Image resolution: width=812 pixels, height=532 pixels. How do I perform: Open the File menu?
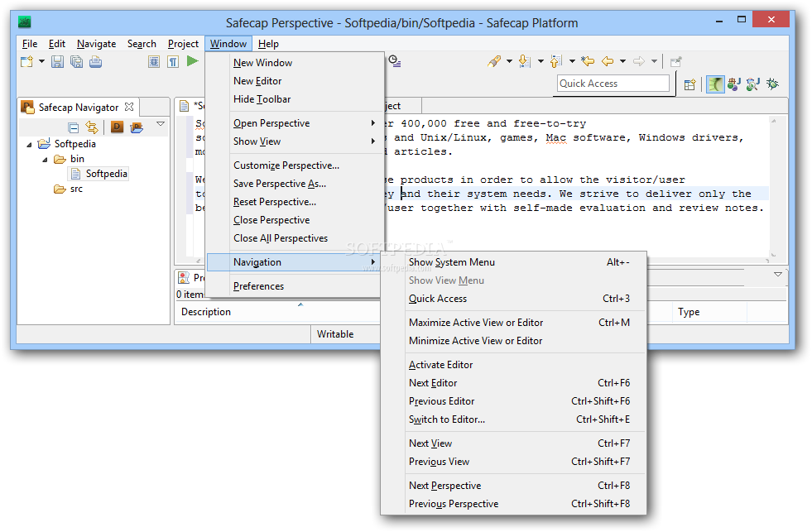[x=30, y=44]
